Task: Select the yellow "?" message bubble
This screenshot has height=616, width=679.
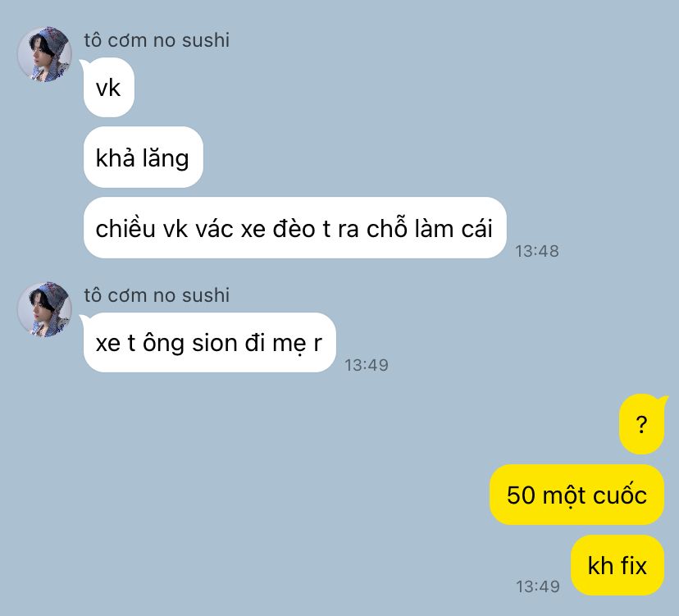Action: coord(642,424)
